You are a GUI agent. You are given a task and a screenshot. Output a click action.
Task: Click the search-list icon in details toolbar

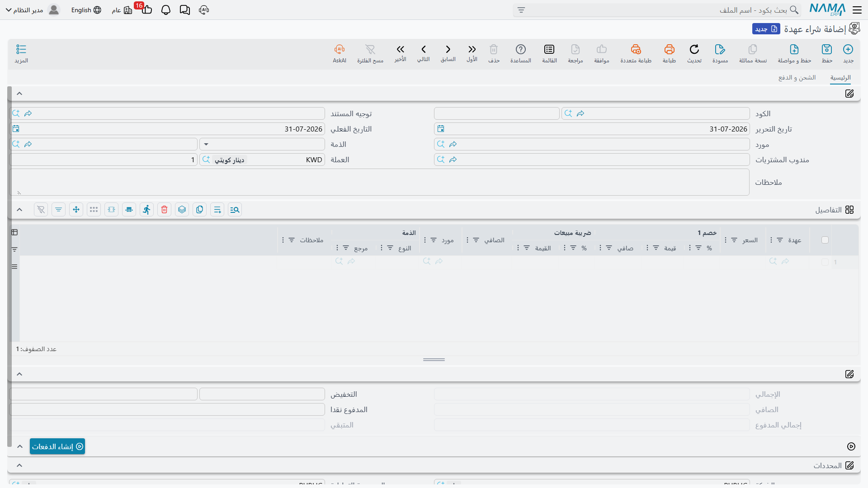point(235,210)
